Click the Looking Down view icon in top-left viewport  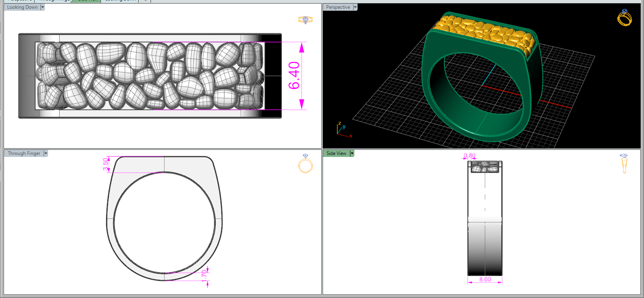(305, 20)
